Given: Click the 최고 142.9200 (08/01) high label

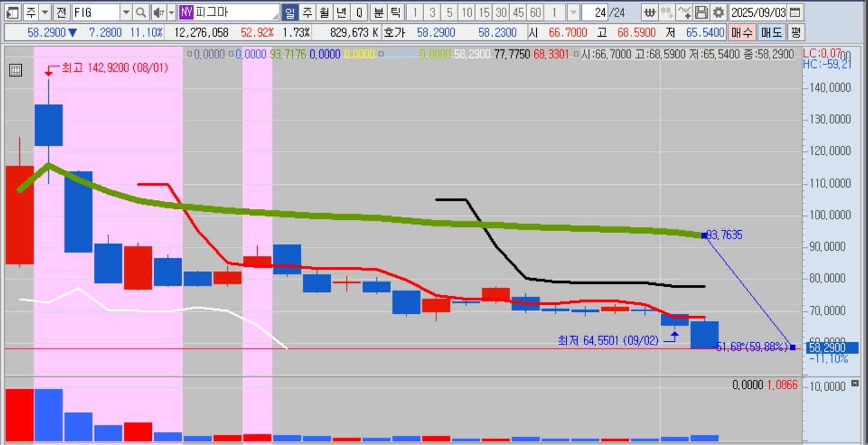Looking at the screenshot, I should (x=114, y=68).
